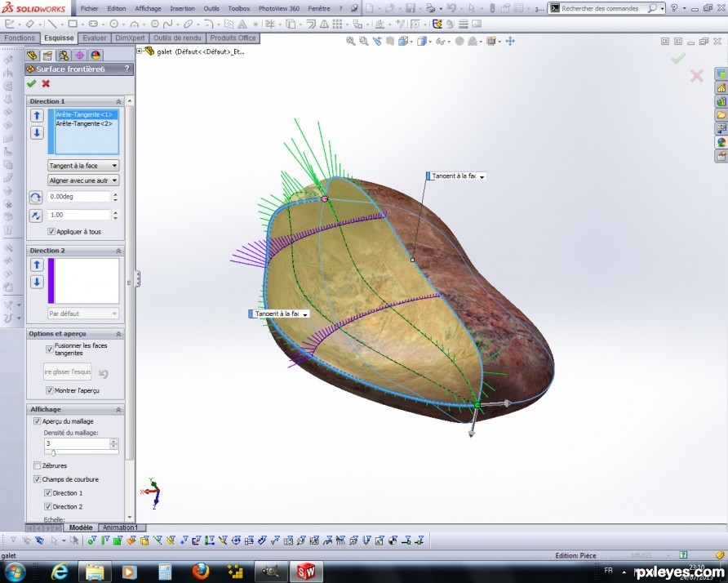Image resolution: width=728 pixels, height=583 pixels.
Task: Collapse the Direction 1 section
Action: 118,101
